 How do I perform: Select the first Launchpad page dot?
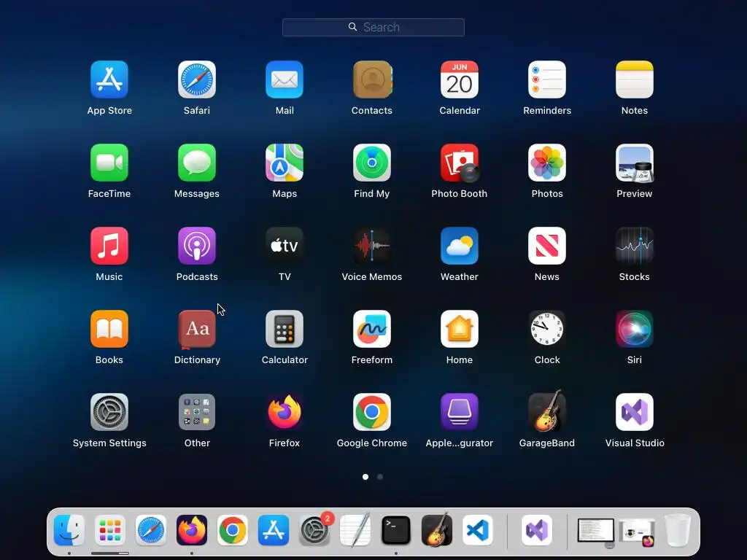[365, 477]
